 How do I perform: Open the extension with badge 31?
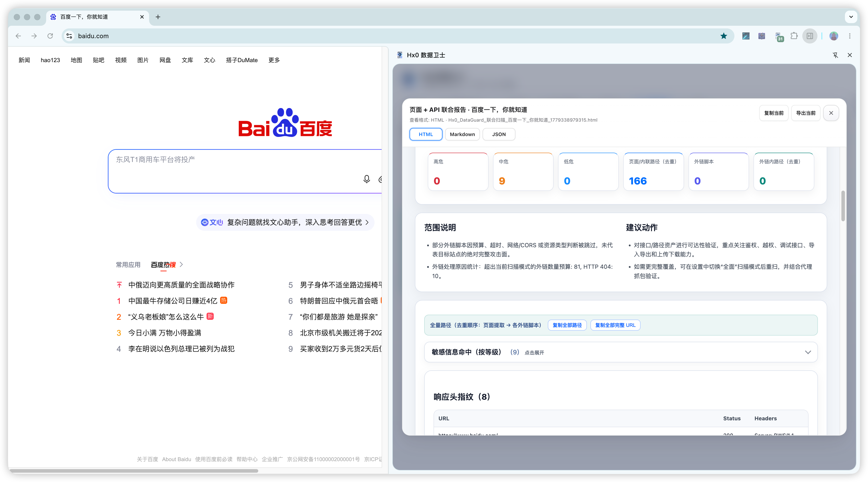click(779, 36)
